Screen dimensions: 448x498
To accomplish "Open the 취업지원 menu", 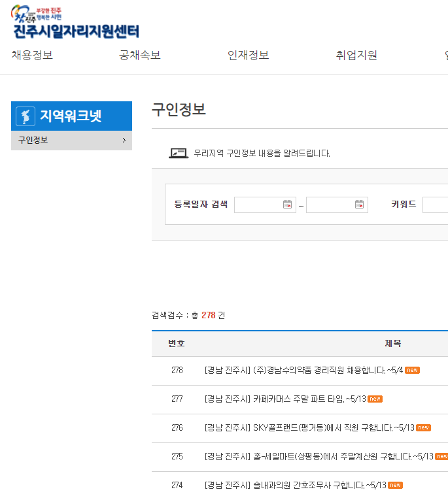I will click(x=356, y=56).
